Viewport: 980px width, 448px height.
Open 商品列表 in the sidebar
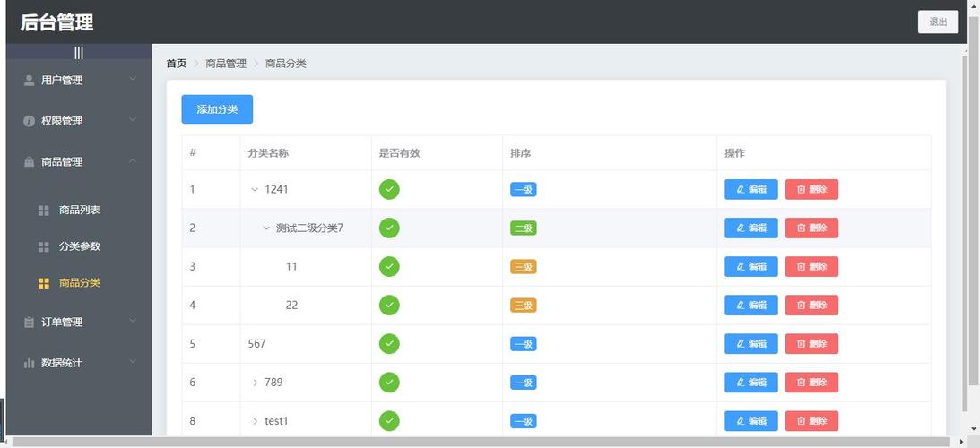pyautogui.click(x=79, y=210)
